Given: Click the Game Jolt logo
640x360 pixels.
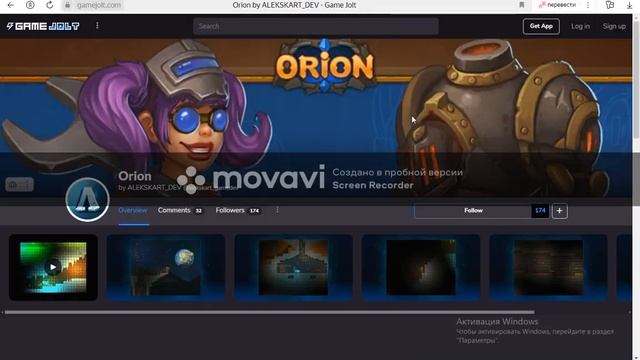Looking at the screenshot, I should point(43,26).
